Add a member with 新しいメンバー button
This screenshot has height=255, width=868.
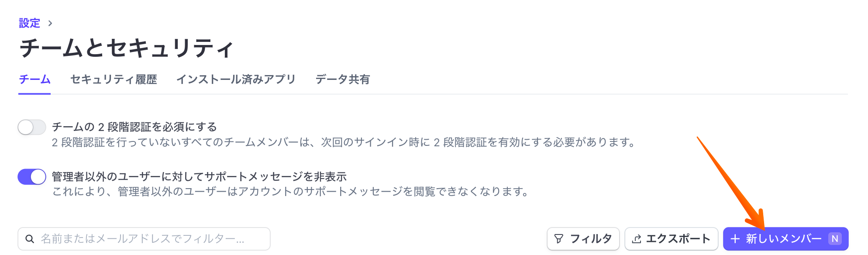(783, 239)
